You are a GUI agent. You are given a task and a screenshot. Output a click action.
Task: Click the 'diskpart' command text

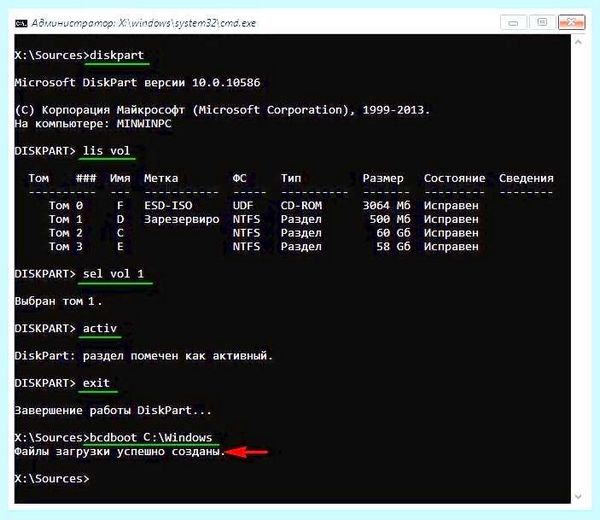[117, 55]
